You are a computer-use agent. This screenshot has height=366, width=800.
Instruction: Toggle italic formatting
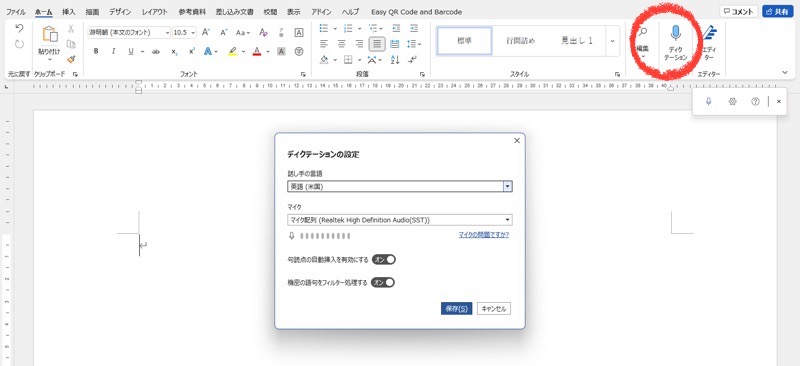[x=113, y=51]
